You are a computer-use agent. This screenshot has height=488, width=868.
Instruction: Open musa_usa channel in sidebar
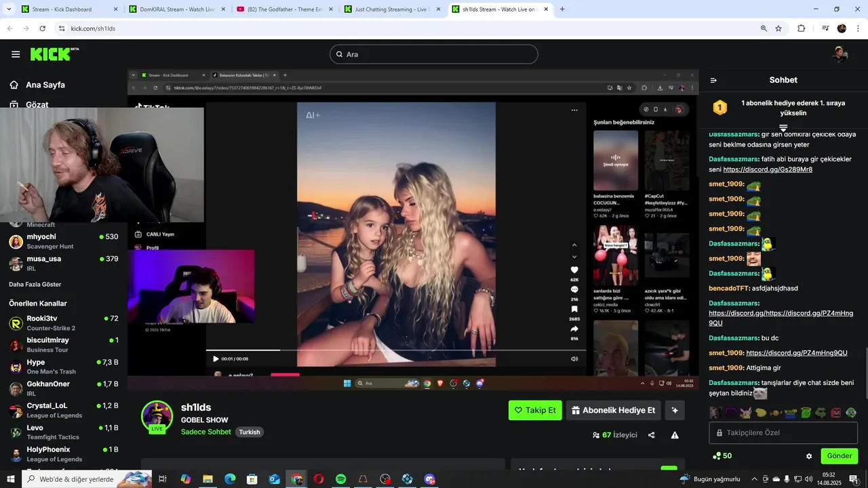[x=64, y=263]
